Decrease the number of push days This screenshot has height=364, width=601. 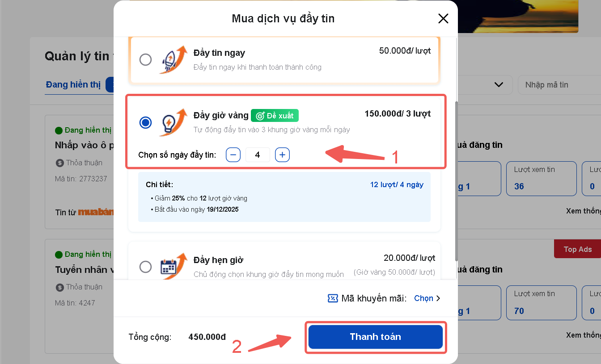[233, 155]
